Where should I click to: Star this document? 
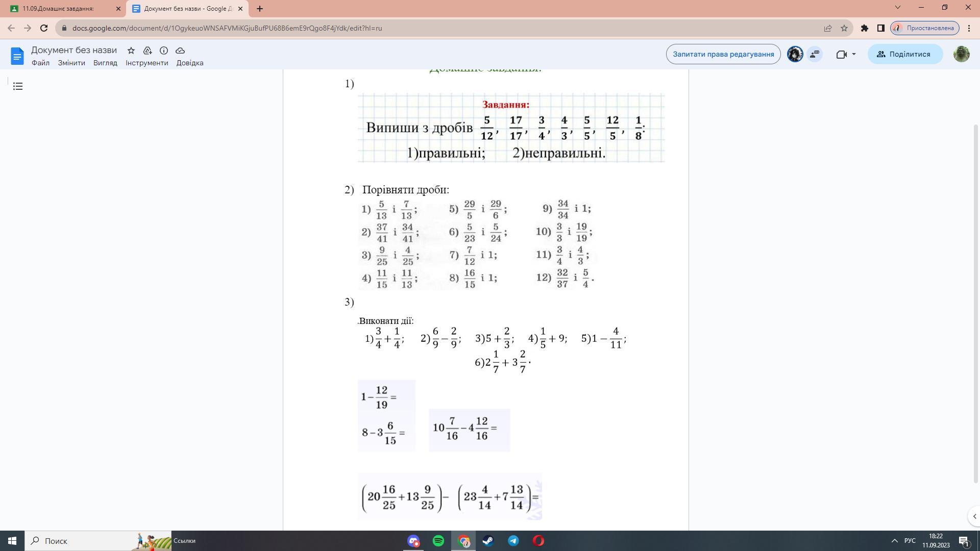131,51
